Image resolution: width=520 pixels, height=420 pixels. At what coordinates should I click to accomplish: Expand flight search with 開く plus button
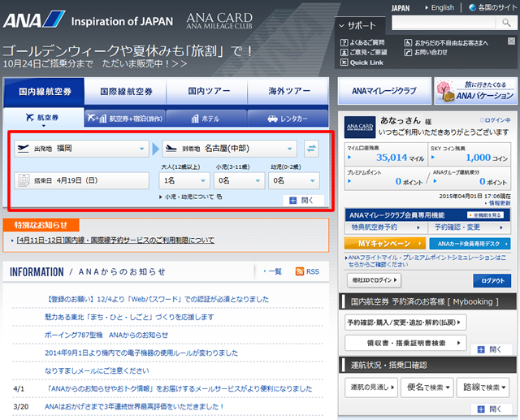pyautogui.click(x=303, y=200)
